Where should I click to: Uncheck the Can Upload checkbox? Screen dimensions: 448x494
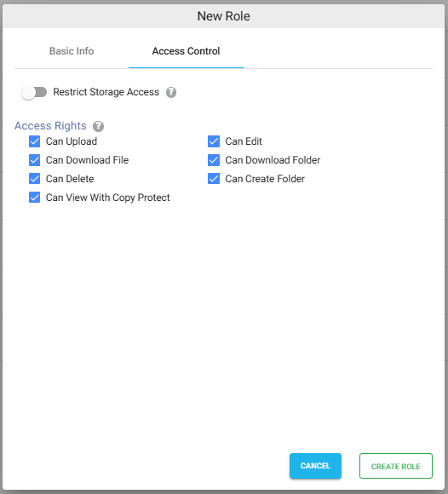pyautogui.click(x=35, y=141)
